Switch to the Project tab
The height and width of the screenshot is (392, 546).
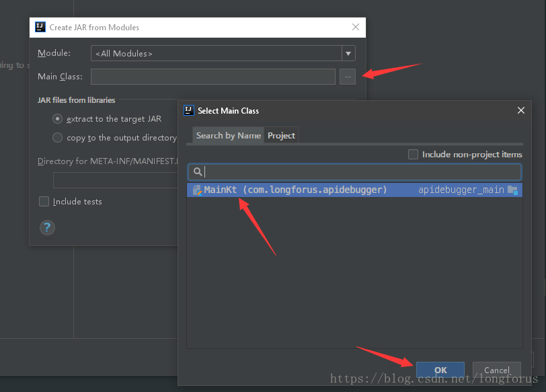(x=281, y=135)
